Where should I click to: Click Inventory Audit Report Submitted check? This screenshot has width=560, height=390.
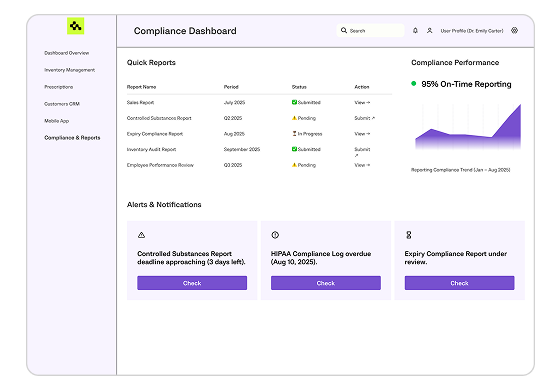coord(294,149)
